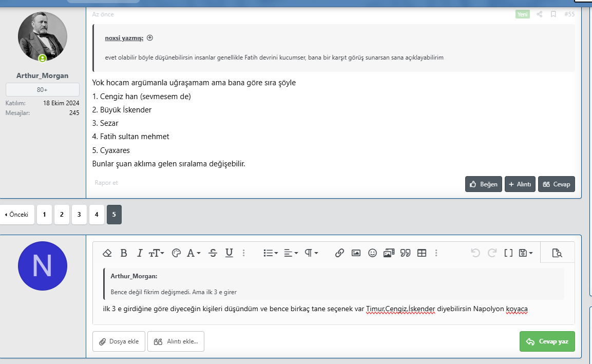Open the noxsi yazmış quote link
592x364 pixels.
pos(124,38)
